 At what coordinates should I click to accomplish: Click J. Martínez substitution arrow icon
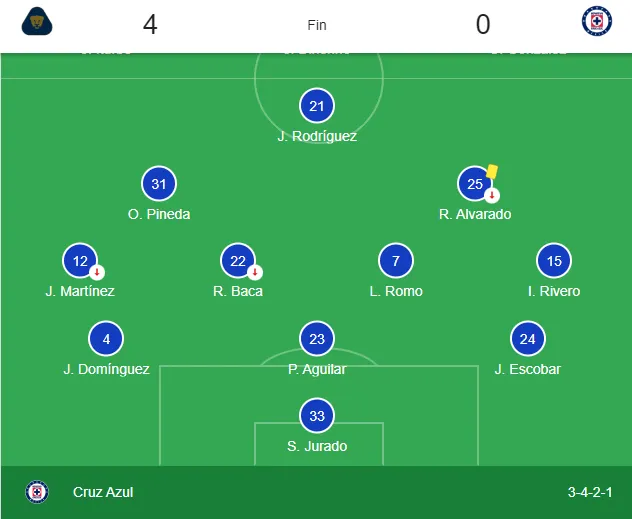click(x=96, y=272)
